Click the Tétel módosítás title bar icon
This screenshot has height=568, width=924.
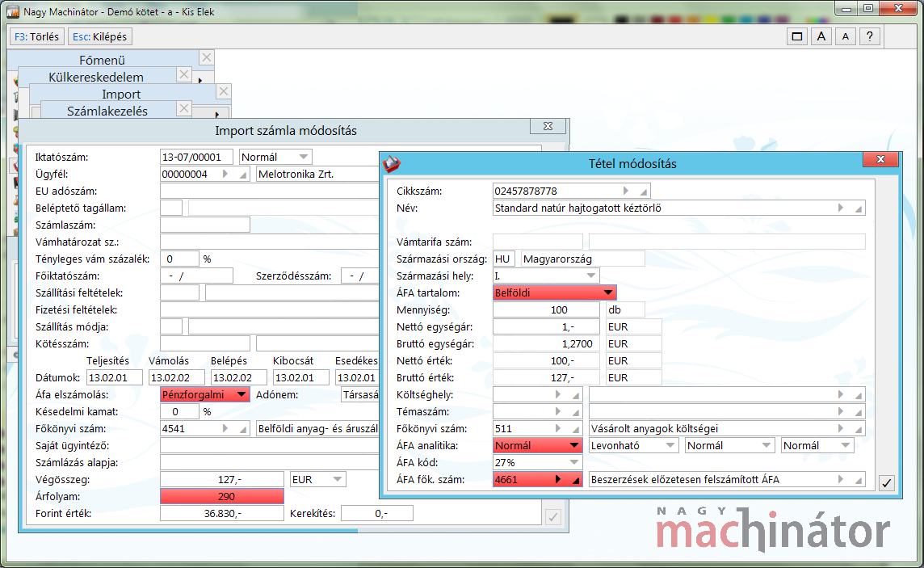[392, 164]
